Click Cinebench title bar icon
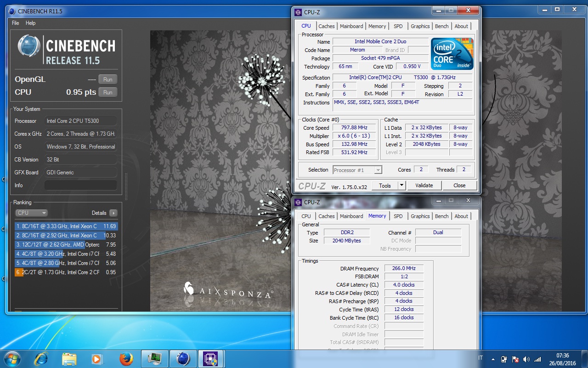588x368 pixels. pos(11,11)
